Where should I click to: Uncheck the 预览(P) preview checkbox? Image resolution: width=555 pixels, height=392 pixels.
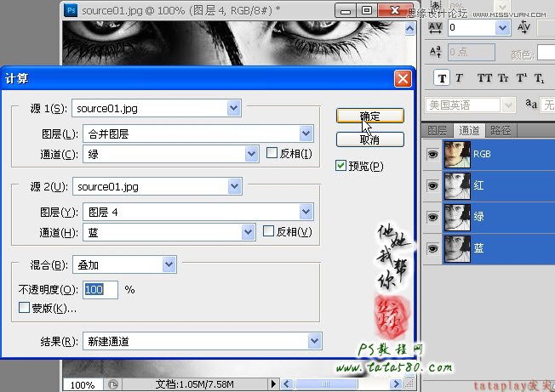(340, 166)
